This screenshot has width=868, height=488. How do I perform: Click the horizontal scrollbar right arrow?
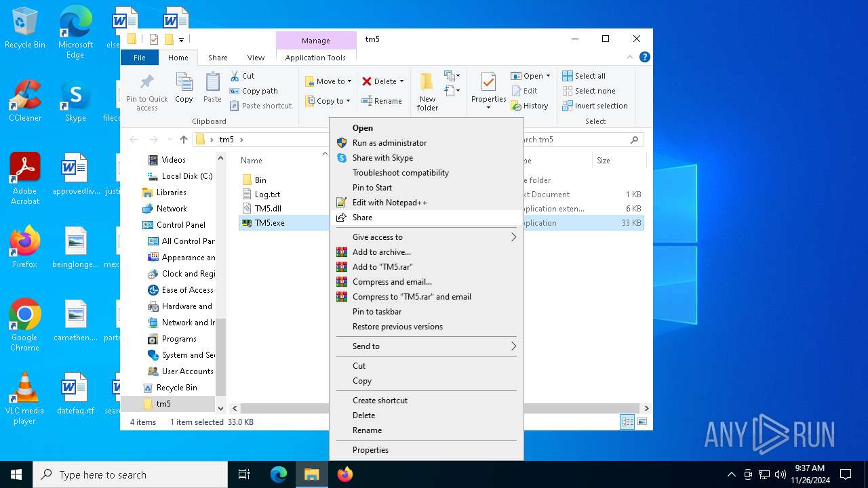pos(646,408)
